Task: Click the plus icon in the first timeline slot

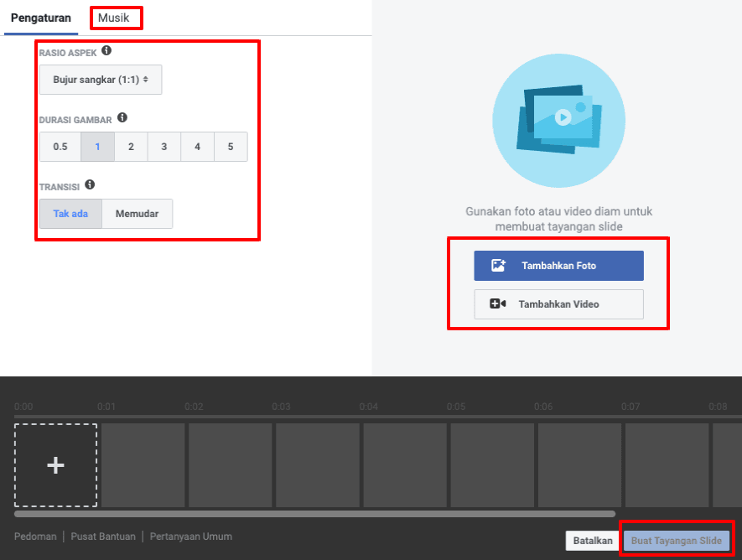Action: coord(55,465)
